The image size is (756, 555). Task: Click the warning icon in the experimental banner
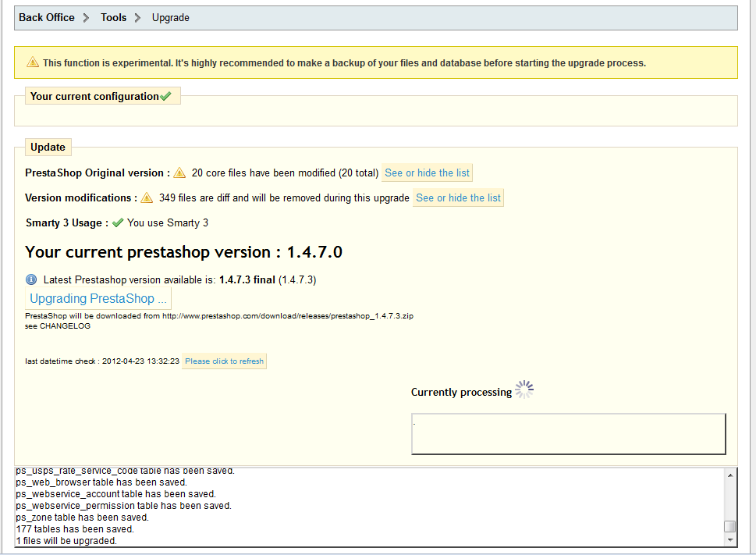click(x=33, y=62)
